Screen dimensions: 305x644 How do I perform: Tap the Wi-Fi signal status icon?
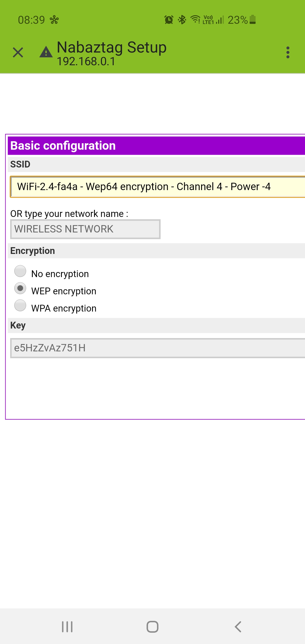(x=195, y=19)
